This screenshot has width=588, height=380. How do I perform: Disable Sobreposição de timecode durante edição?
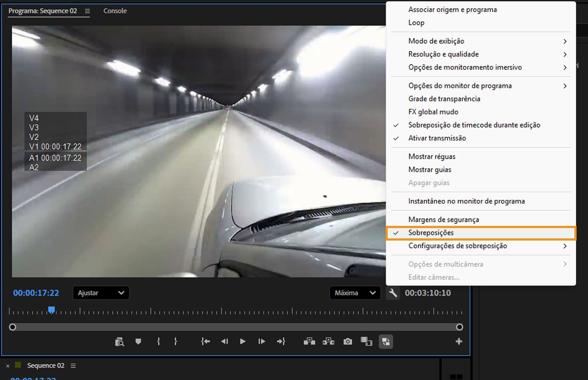pyautogui.click(x=474, y=125)
